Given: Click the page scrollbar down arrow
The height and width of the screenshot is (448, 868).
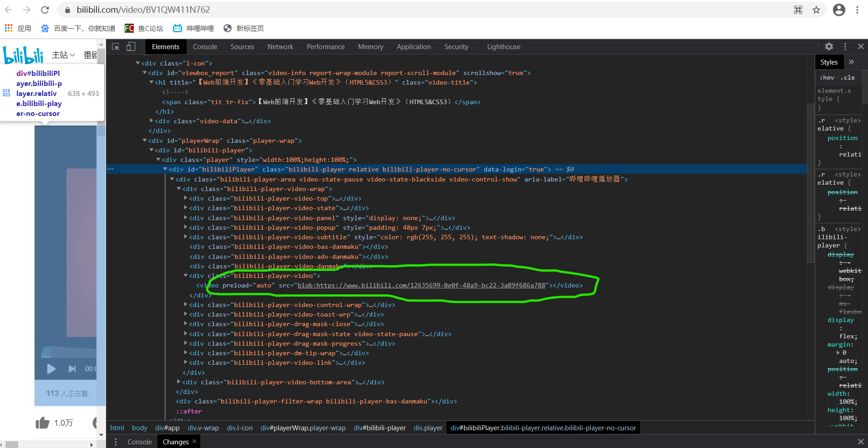Looking at the screenshot, I should click(101, 435).
